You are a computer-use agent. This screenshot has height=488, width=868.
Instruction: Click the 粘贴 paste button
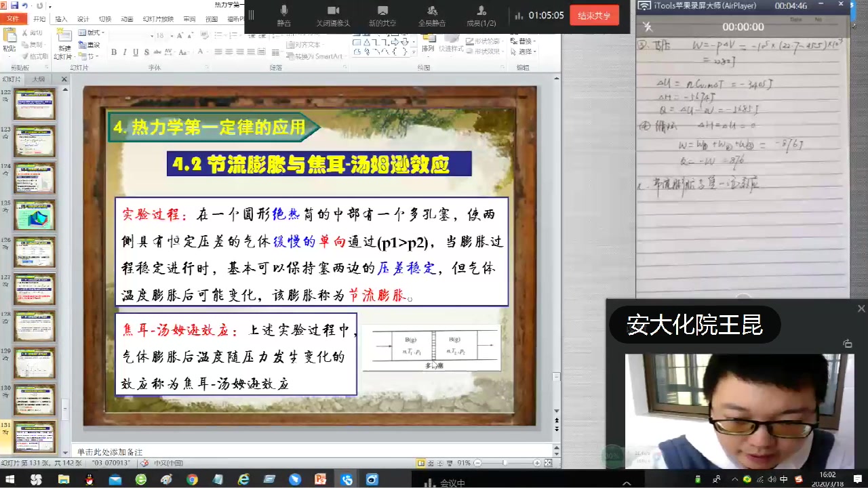pyautogui.click(x=9, y=41)
